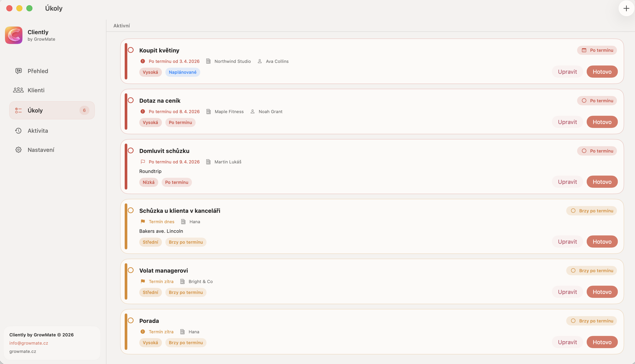Click the Klienti people icon

pyautogui.click(x=18, y=90)
